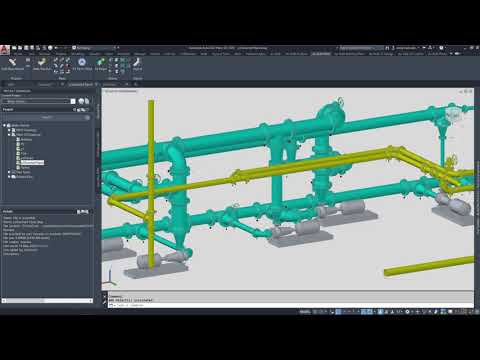Click the large icon in the Export ribbon panel
480x360 pixels.
[137, 63]
